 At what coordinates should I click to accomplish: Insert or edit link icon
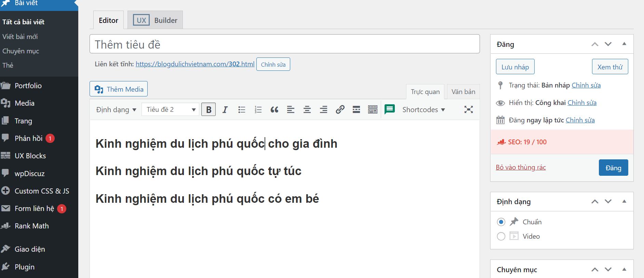coord(340,109)
